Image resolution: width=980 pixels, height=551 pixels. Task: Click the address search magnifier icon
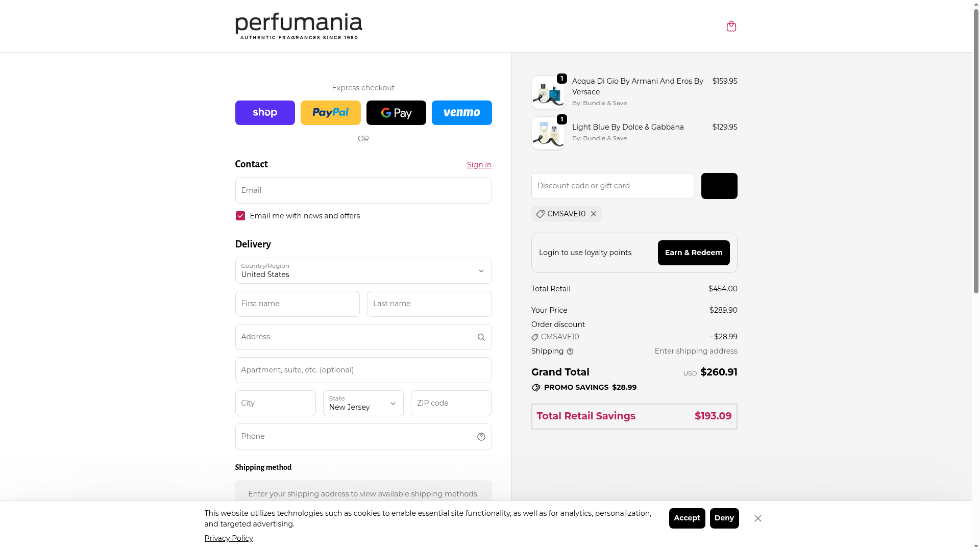(x=481, y=337)
